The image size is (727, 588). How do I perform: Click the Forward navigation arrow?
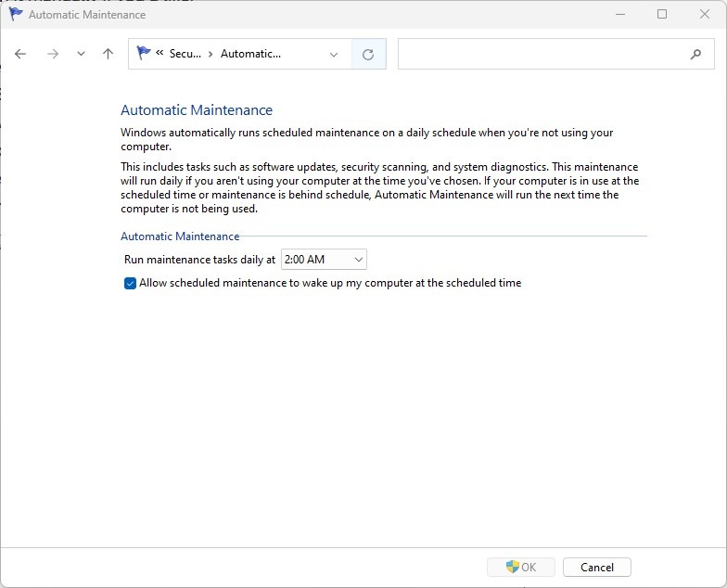[53, 54]
